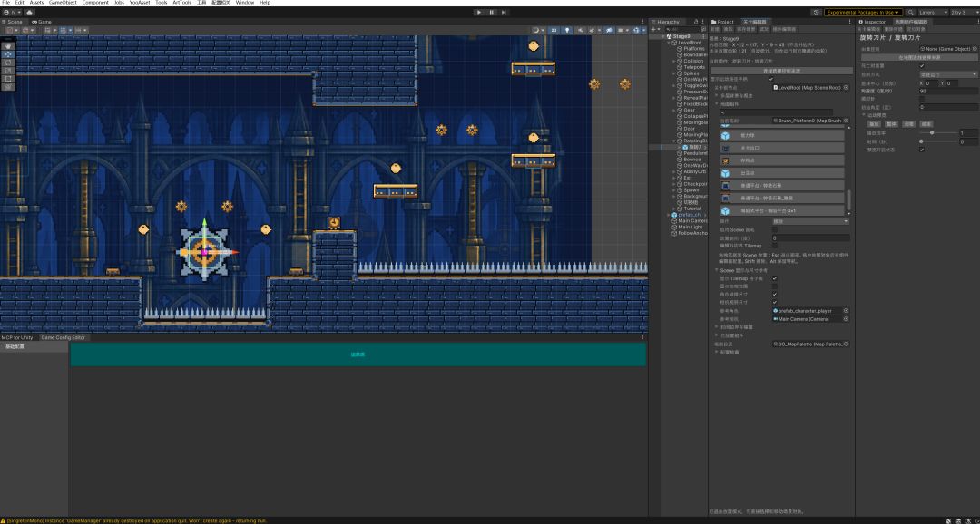Open the editor layout dropdown labeled 2 by 3

[963, 12]
